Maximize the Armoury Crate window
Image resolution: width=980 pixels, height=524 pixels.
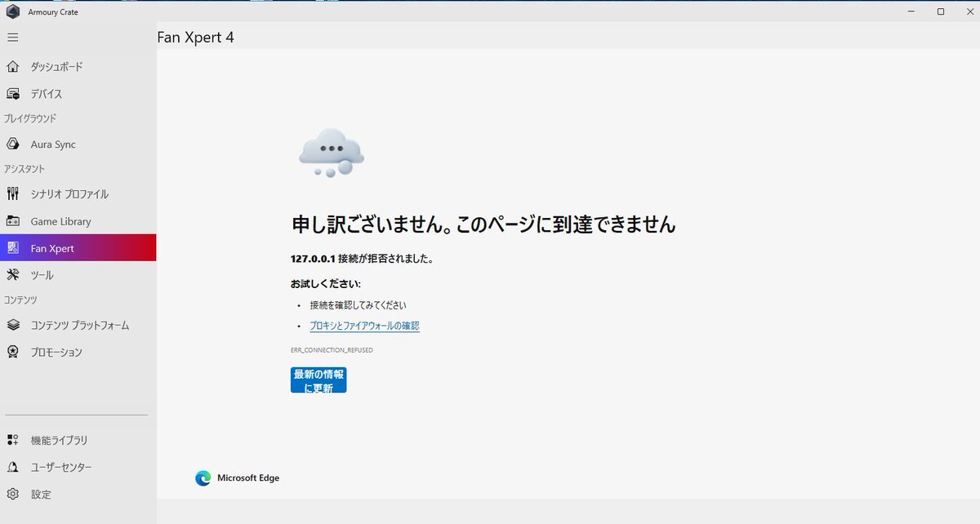click(941, 11)
